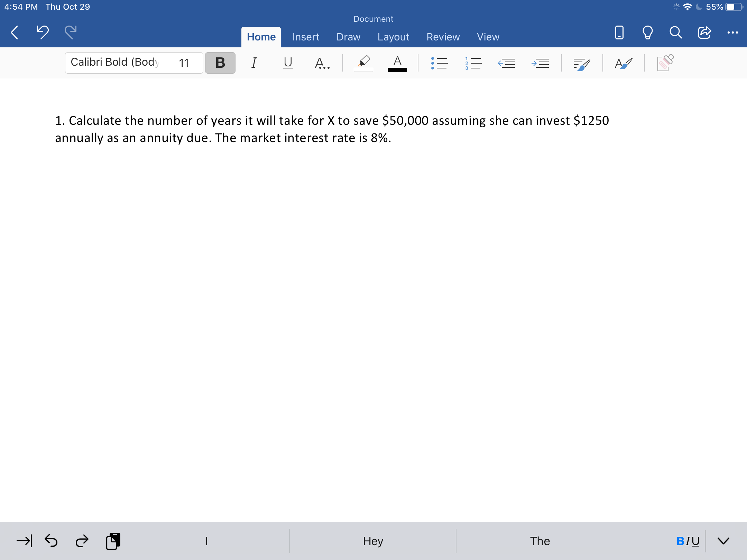Open the font size 11 picker
Screen dimensions: 747x560
184,63
